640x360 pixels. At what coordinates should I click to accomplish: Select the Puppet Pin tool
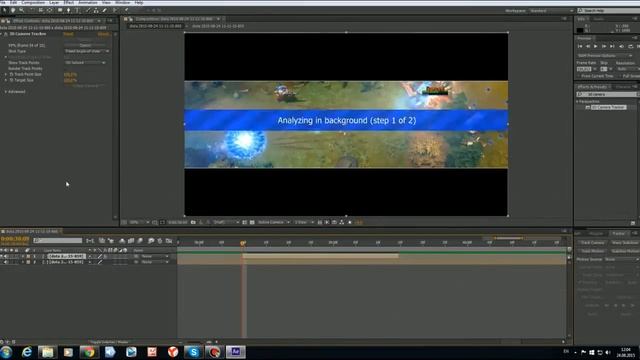point(127,10)
